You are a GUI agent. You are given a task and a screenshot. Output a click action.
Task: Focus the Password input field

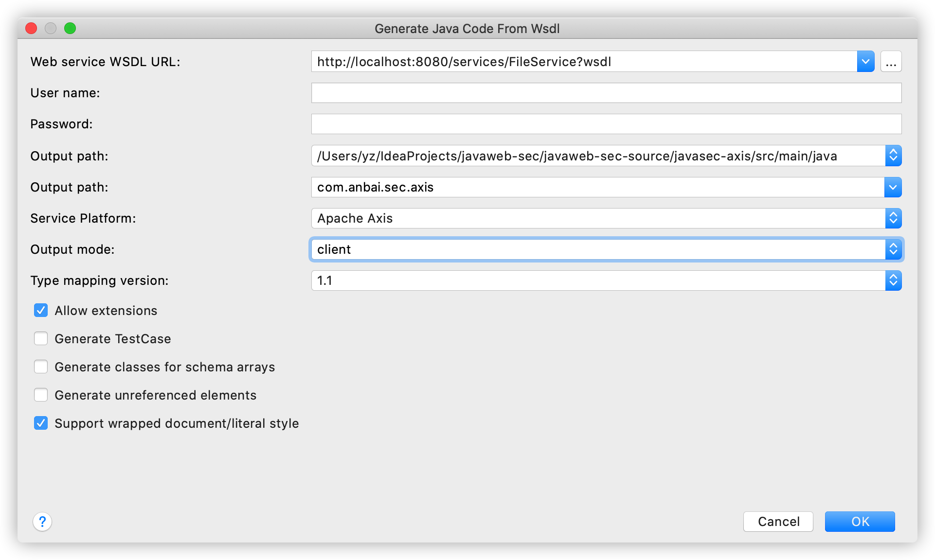[606, 124]
